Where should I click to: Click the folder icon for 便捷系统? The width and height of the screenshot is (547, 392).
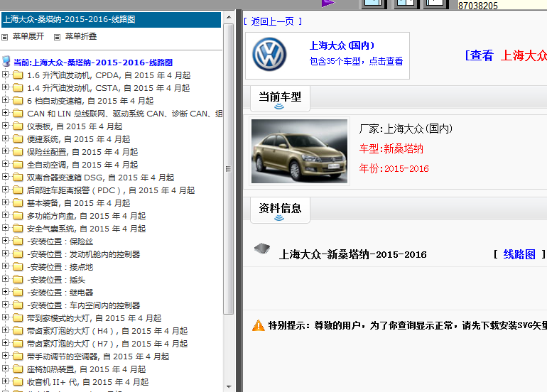18,139
